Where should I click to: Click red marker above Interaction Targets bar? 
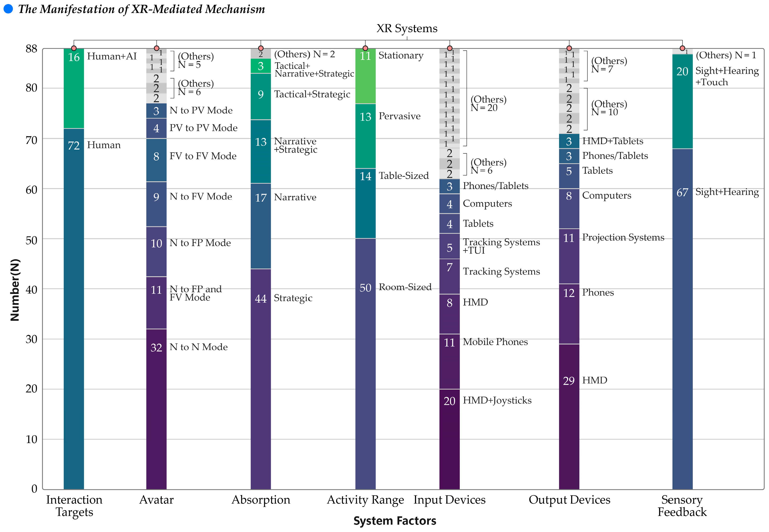pyautogui.click(x=74, y=48)
